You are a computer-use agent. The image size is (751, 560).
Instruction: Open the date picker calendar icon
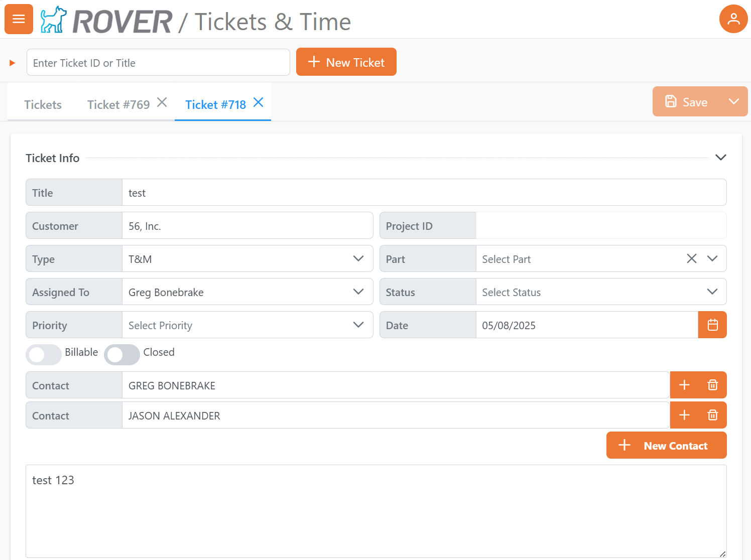pyautogui.click(x=712, y=325)
